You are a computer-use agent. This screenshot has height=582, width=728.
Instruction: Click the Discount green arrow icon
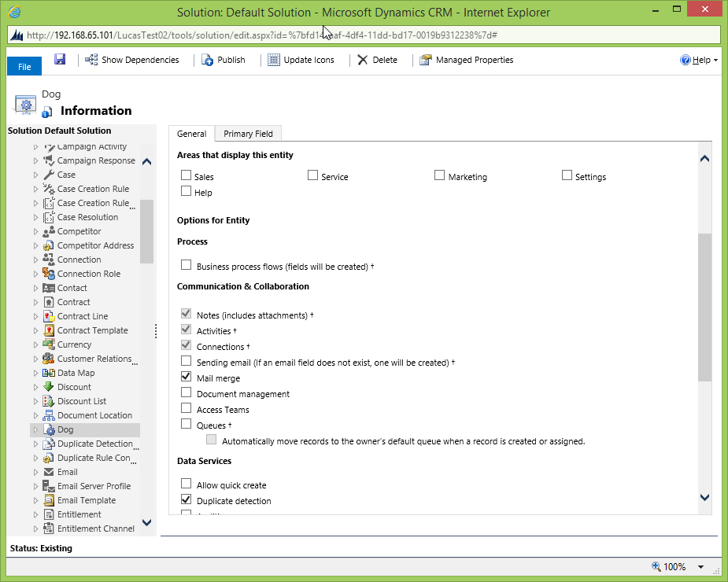[x=49, y=387]
